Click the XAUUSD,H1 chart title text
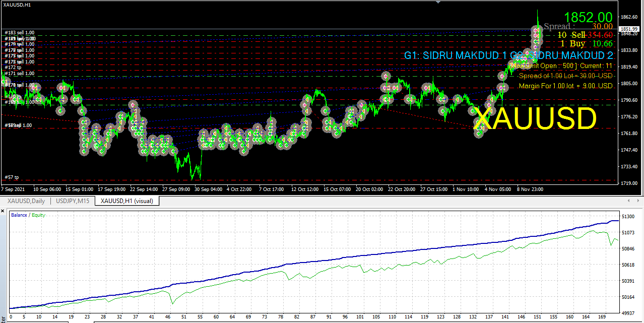This screenshot has width=644, height=323. pos(16,5)
